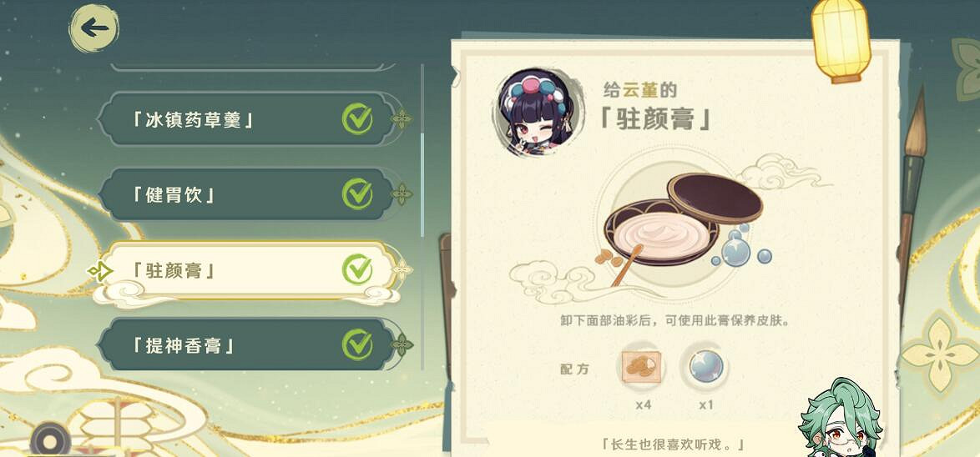Image resolution: width=980 pixels, height=457 pixels.
Task: Click the arrow marker beside 驻颜膏 entry
Action: coord(100,271)
